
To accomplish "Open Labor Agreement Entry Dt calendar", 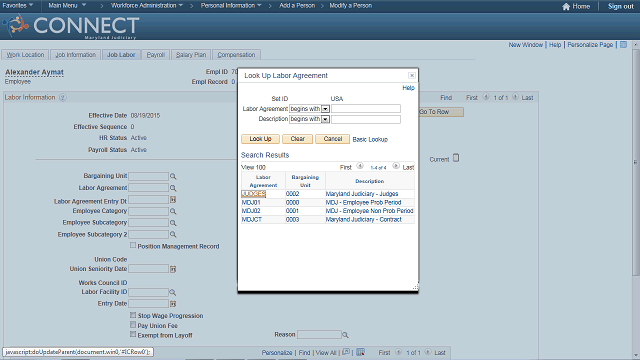I will [173, 200].
